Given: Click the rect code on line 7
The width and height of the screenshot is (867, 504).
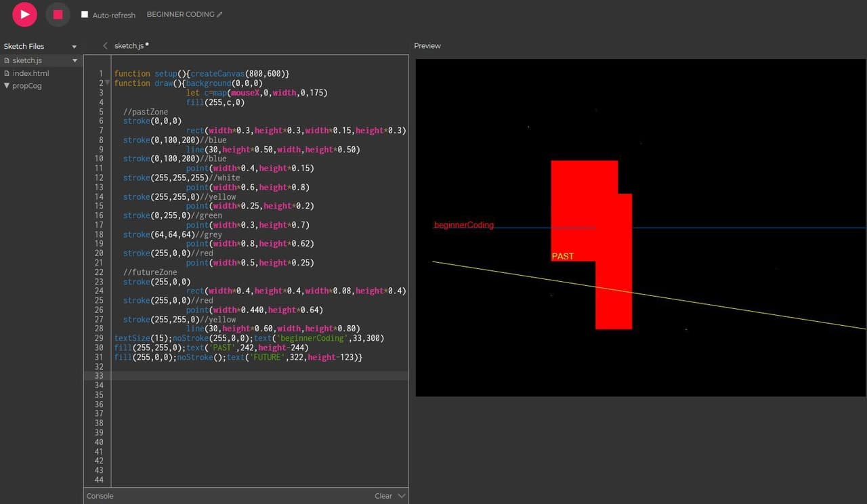Looking at the screenshot, I should point(296,130).
